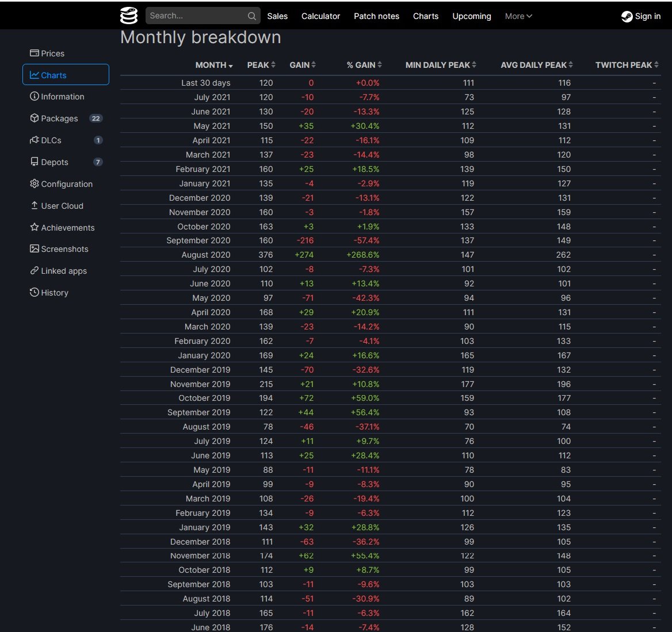
Task: Go to Patch notes page
Action: pyautogui.click(x=376, y=16)
